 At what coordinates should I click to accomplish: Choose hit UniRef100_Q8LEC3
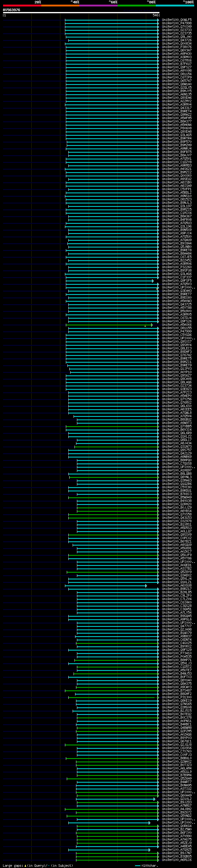(x=177, y=349)
